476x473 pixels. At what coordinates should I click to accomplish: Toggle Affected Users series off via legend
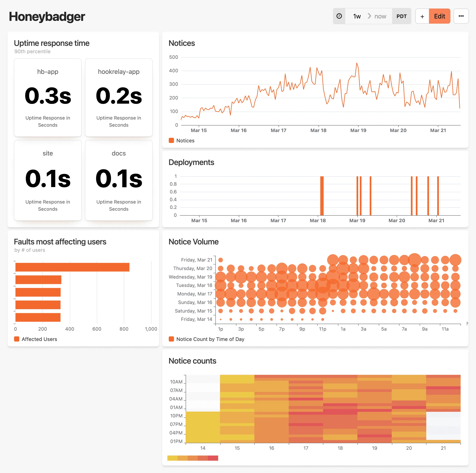point(39,339)
